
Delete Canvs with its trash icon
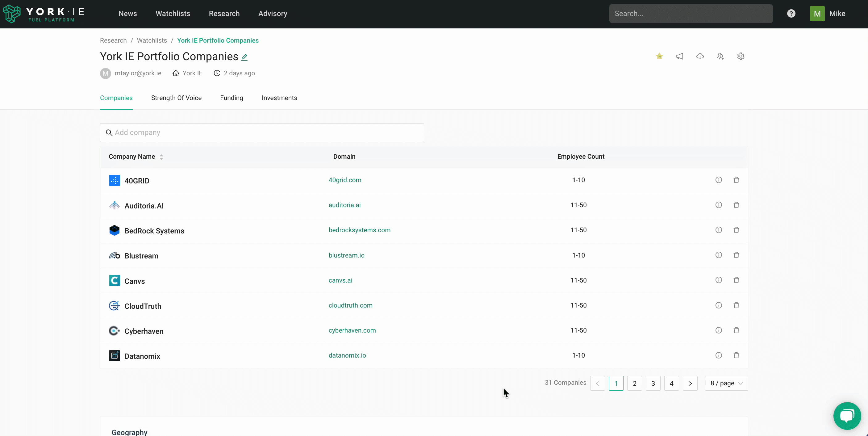736,280
